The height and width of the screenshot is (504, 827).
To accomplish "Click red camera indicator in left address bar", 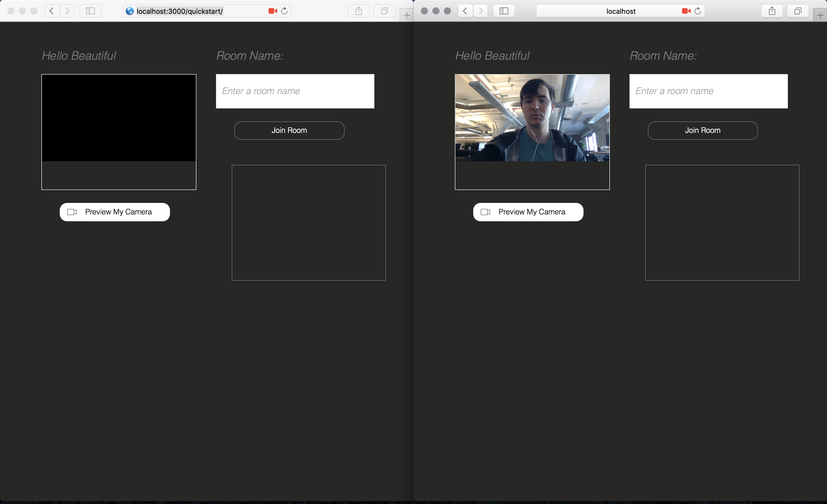I will tap(273, 11).
